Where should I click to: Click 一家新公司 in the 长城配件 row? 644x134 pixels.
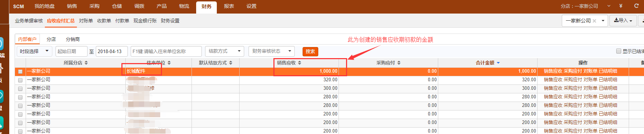pyautogui.click(x=39, y=71)
